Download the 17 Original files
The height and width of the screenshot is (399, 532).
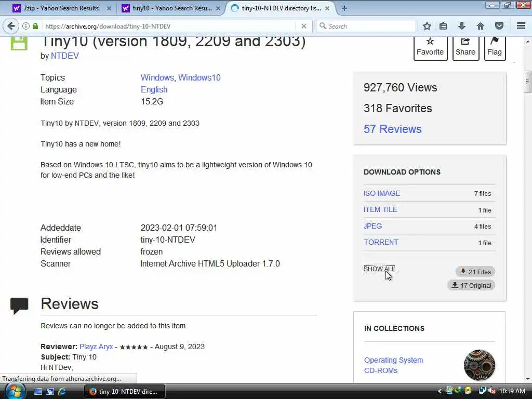(471, 285)
